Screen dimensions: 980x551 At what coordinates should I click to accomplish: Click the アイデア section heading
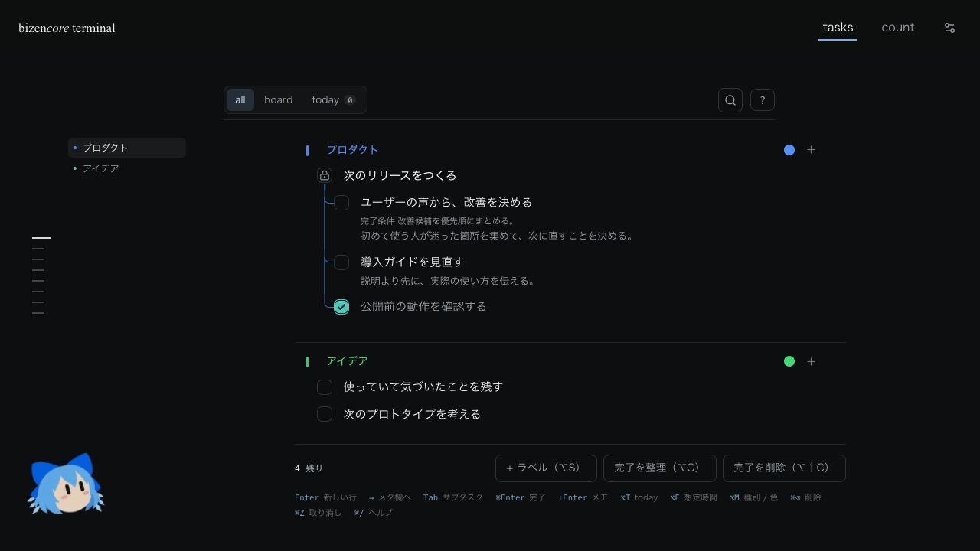click(x=347, y=361)
